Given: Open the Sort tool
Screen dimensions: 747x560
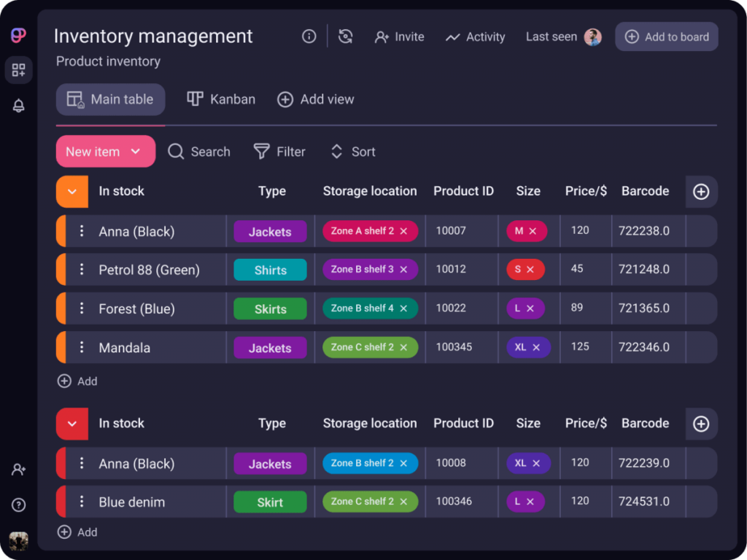Looking at the screenshot, I should coord(352,152).
